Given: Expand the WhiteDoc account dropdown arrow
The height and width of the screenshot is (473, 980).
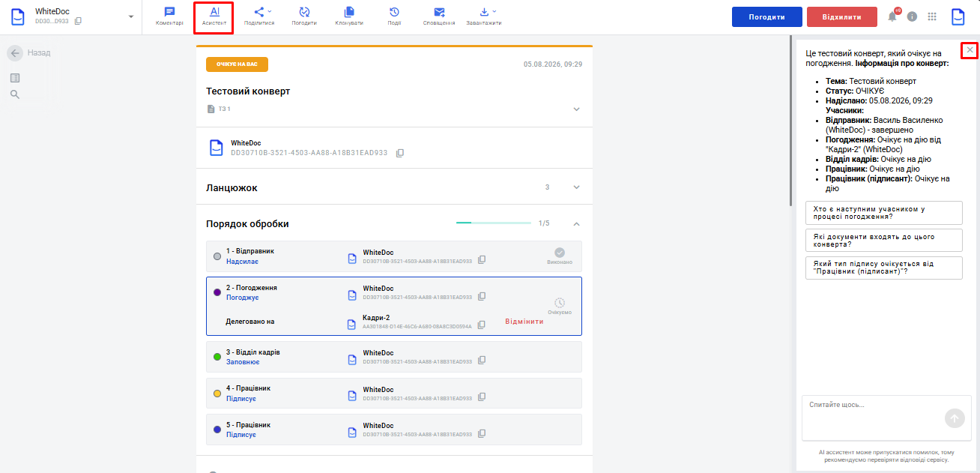Looking at the screenshot, I should point(131,16).
